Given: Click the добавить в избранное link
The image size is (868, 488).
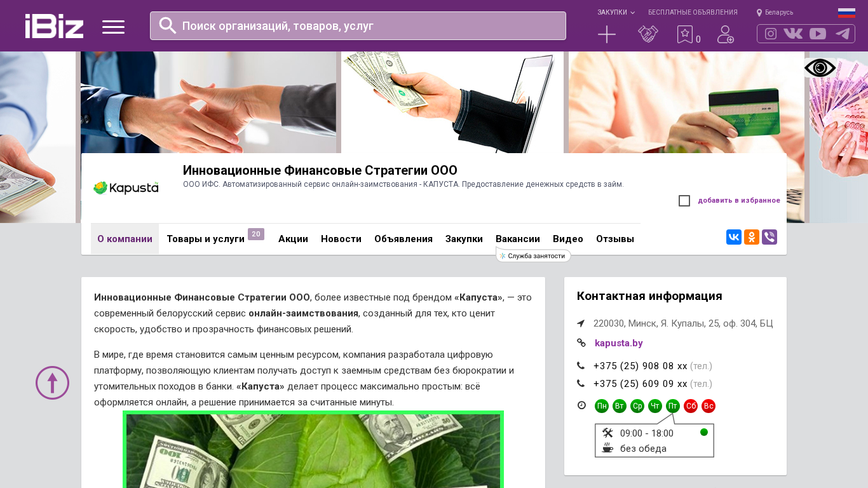Looking at the screenshot, I should (739, 201).
